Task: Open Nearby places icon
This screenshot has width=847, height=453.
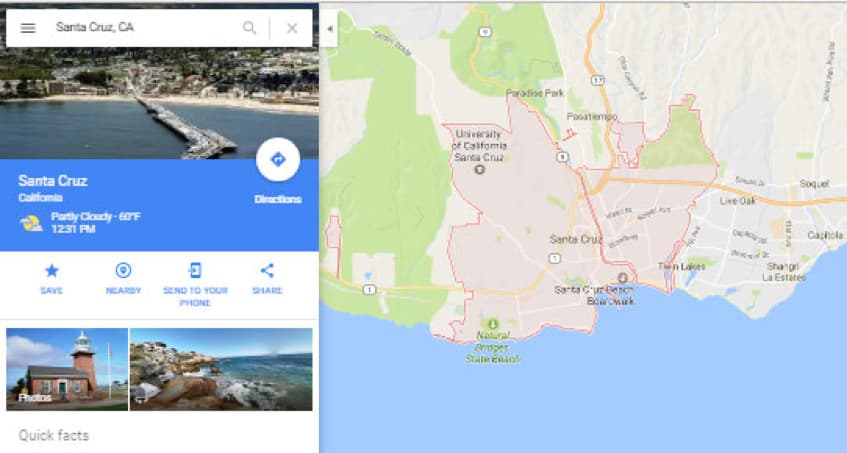Action: coord(123,270)
